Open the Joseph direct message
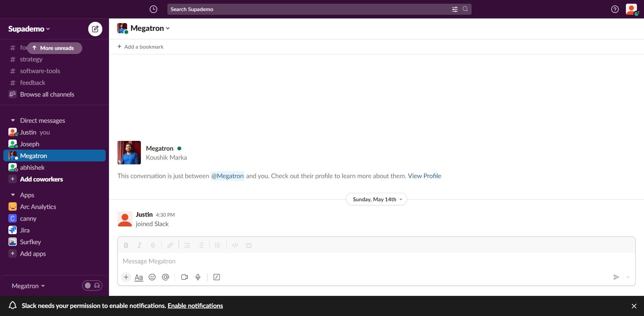The image size is (644, 316). click(30, 144)
